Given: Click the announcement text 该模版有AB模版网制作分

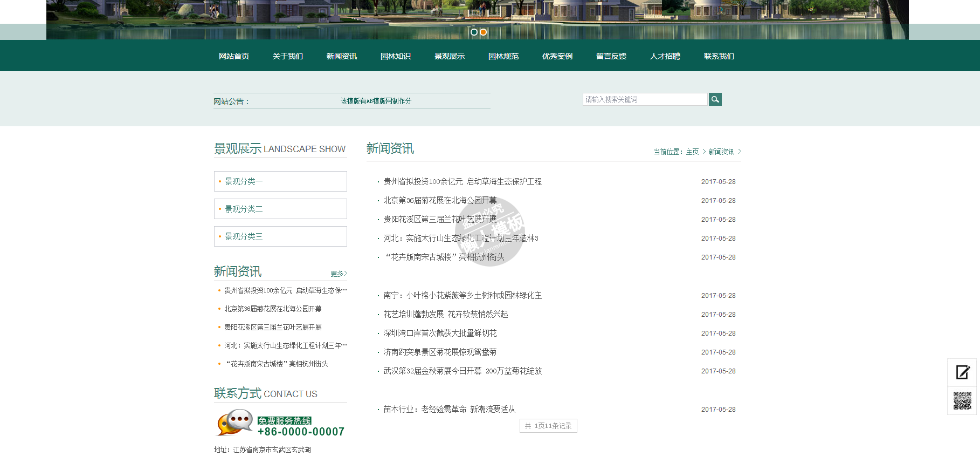Looking at the screenshot, I should [376, 101].
